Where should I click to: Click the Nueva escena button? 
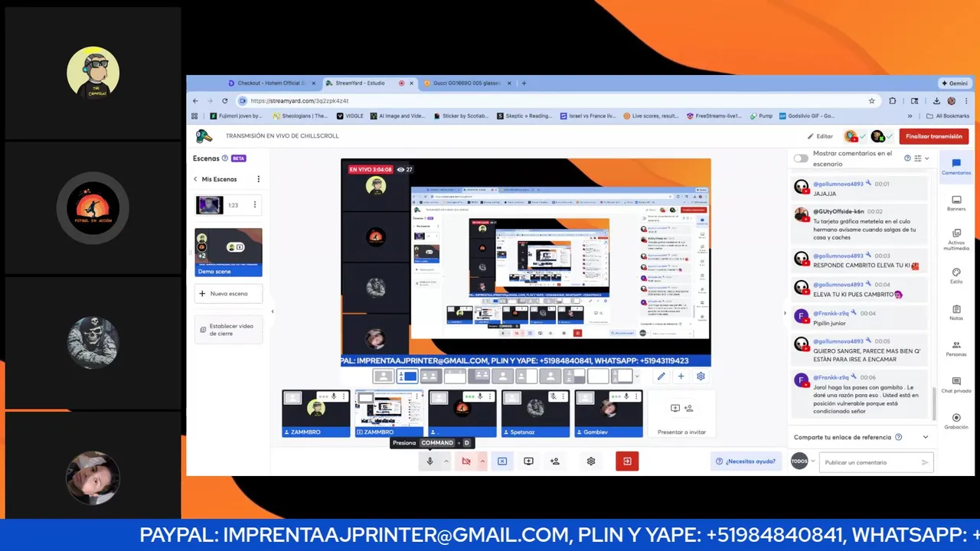click(x=228, y=293)
